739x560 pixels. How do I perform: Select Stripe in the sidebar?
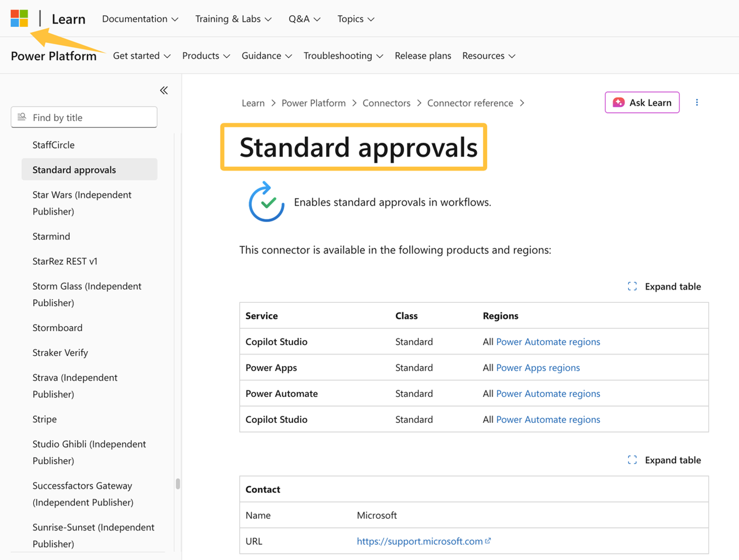click(x=44, y=419)
